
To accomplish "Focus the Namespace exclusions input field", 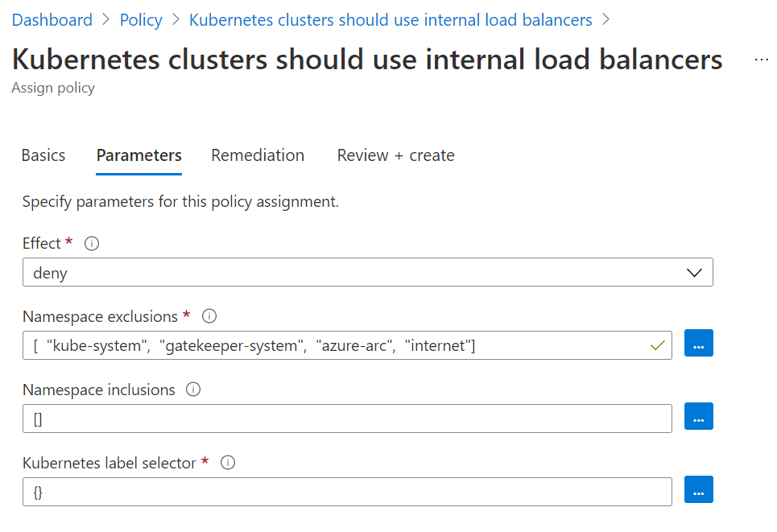I will 347,345.
